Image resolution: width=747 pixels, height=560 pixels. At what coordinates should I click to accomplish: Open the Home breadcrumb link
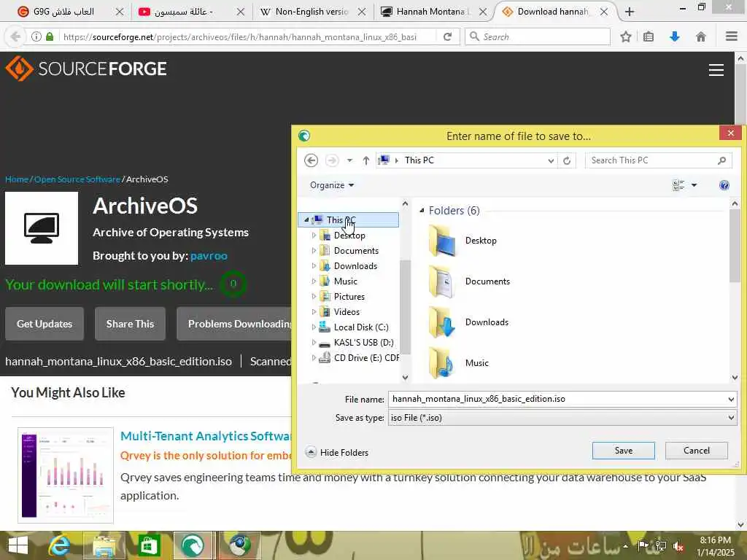[17, 179]
